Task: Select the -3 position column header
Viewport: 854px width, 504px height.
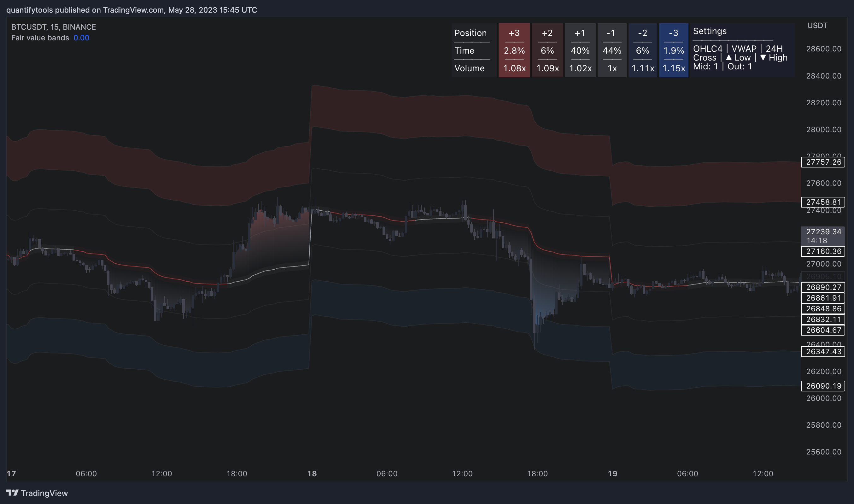Action: click(673, 33)
